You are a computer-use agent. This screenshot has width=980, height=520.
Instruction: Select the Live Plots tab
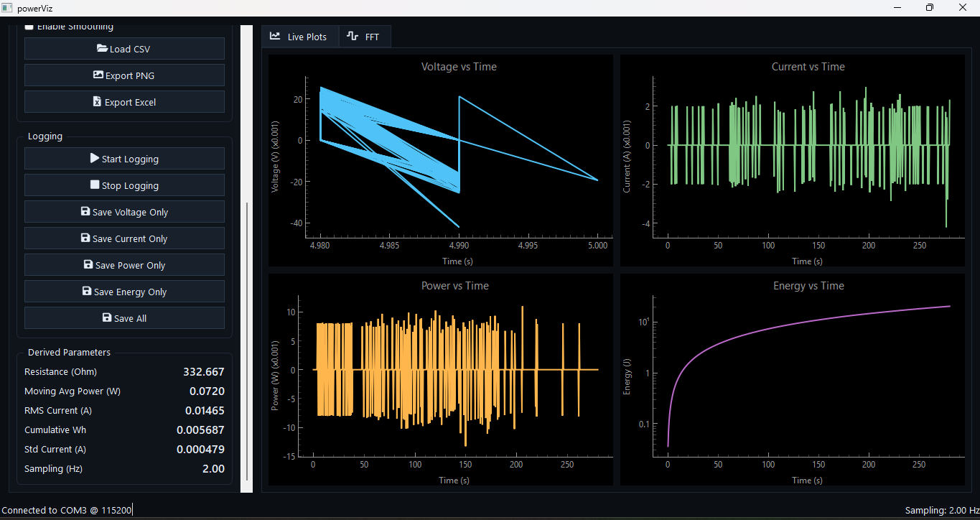coord(300,36)
